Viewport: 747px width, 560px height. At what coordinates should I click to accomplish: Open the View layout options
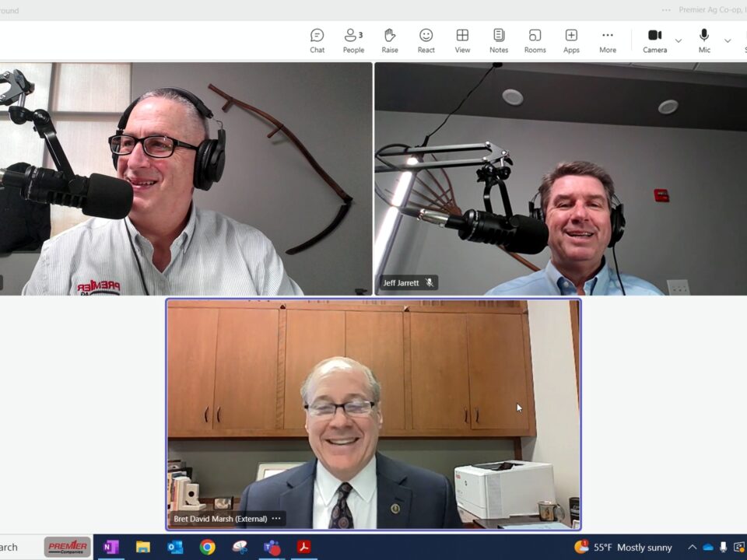click(462, 40)
